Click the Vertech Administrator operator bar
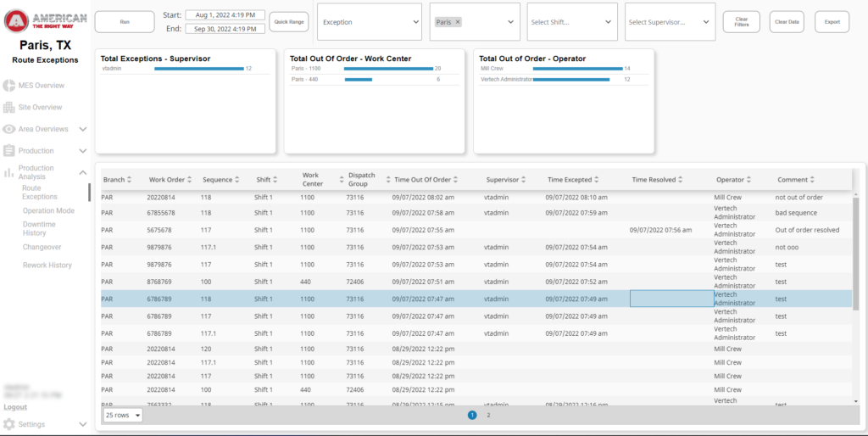The width and height of the screenshot is (868, 436). tap(571, 80)
